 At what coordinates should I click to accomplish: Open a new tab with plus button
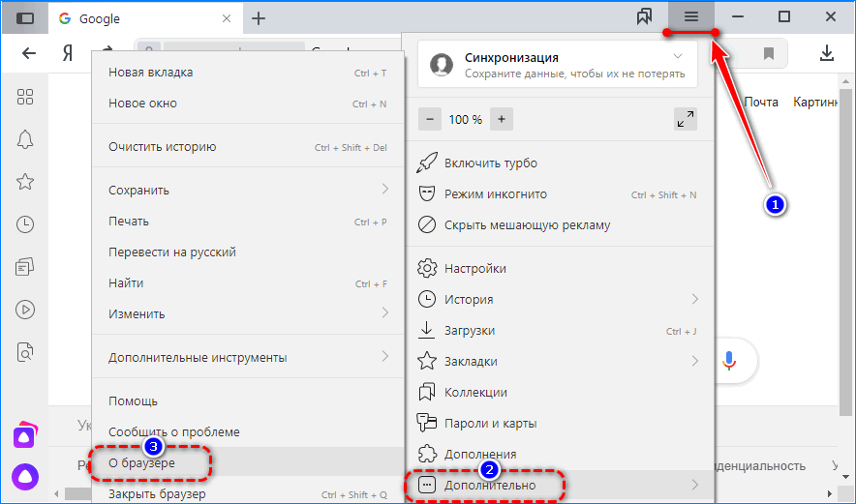259,18
